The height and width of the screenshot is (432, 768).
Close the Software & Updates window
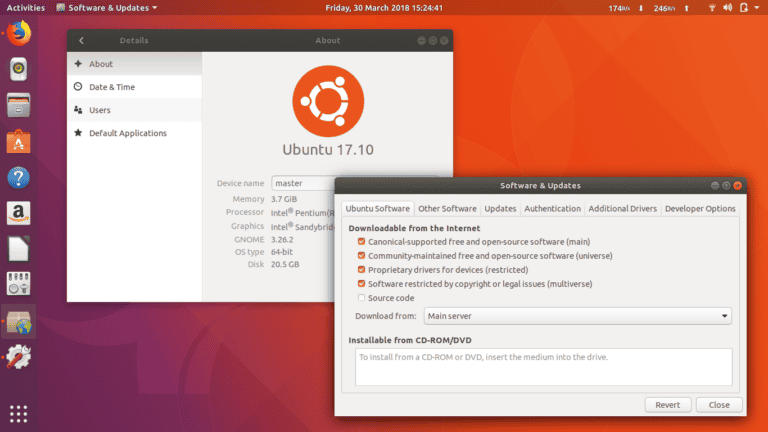tap(738, 186)
